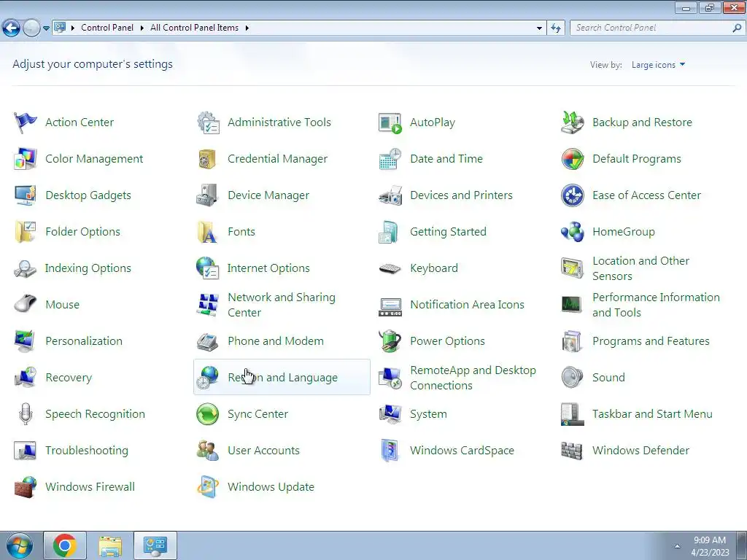This screenshot has width=747, height=560.
Task: Open the HomeGroup spheres icon
Action: point(572,232)
